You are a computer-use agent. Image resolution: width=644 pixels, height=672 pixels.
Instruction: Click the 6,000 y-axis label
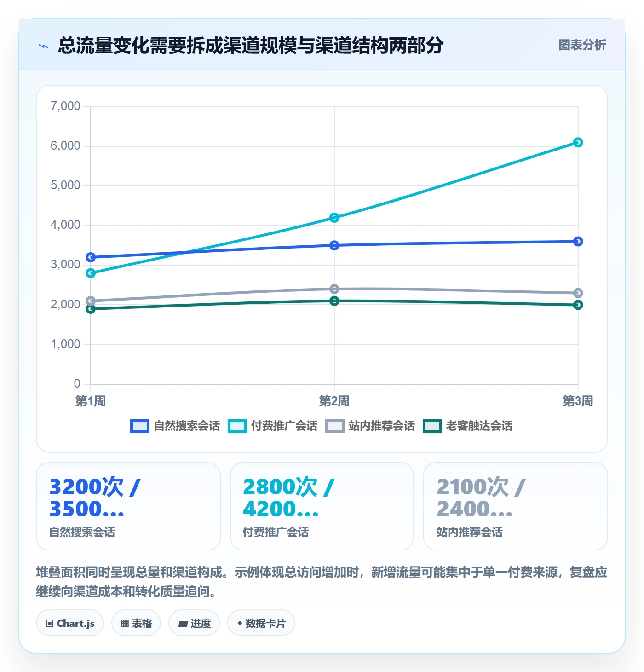pyautogui.click(x=65, y=146)
